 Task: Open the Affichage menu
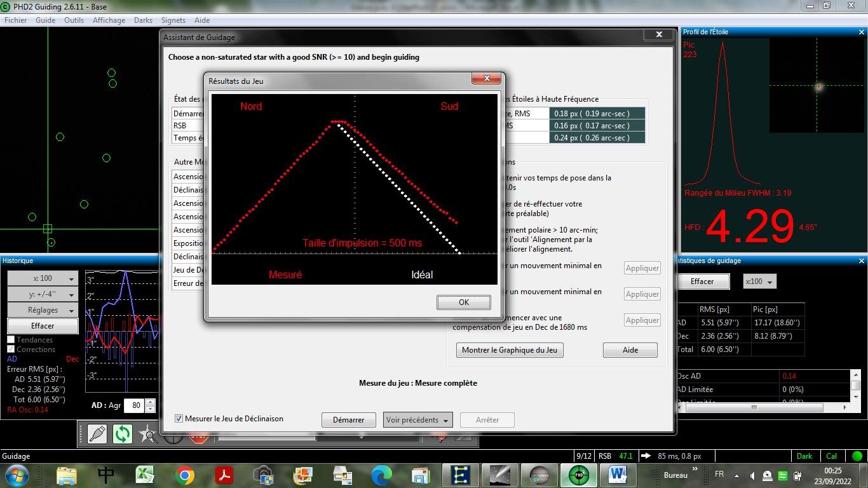109,20
